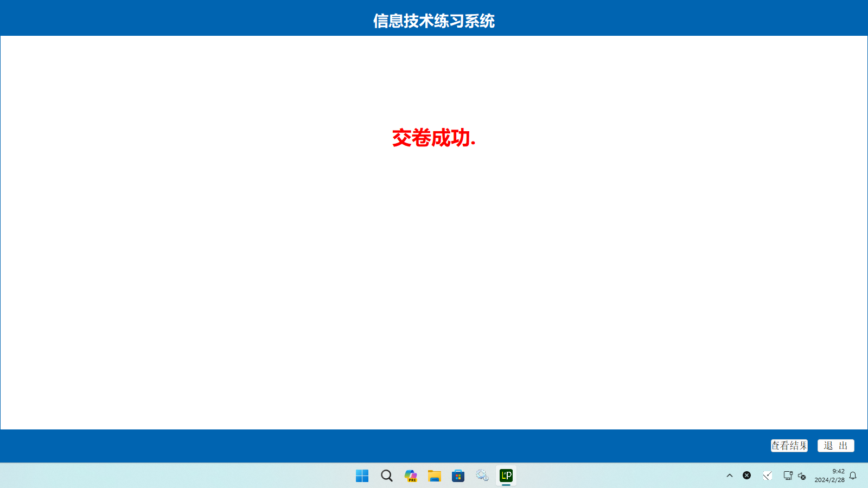Image resolution: width=868 pixels, height=488 pixels.
Task: Select the green LP app taskbar icon
Action: (x=506, y=476)
